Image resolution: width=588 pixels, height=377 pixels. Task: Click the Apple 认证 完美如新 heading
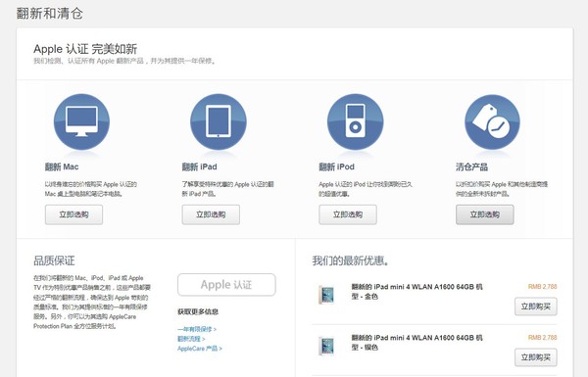click(x=85, y=49)
